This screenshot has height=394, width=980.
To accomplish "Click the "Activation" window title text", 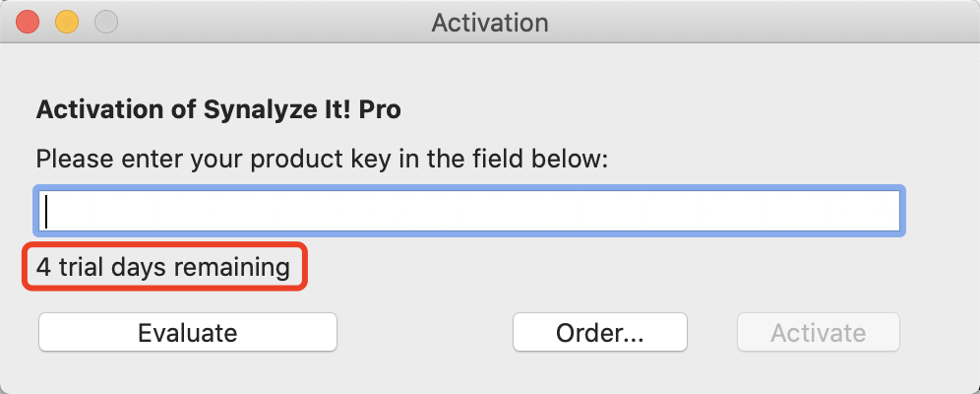I will click(490, 22).
